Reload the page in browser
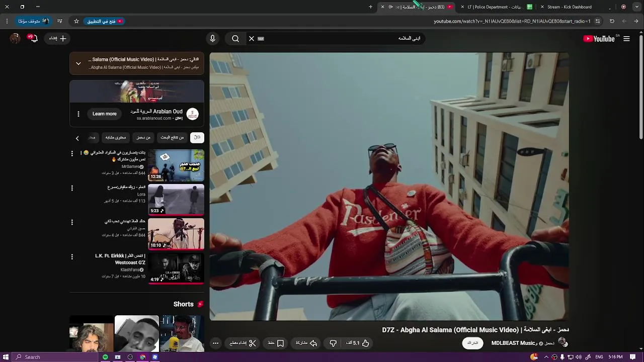The width and height of the screenshot is (644, 362). (612, 21)
